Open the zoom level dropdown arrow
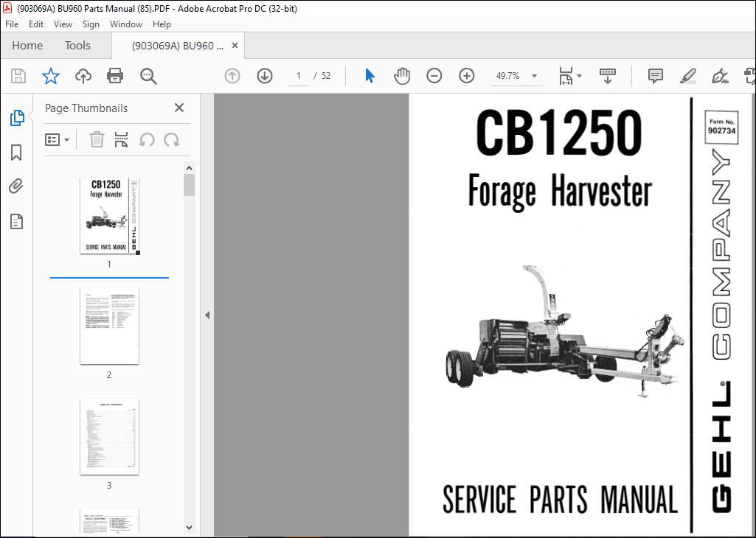The width and height of the screenshot is (756, 538). click(534, 76)
